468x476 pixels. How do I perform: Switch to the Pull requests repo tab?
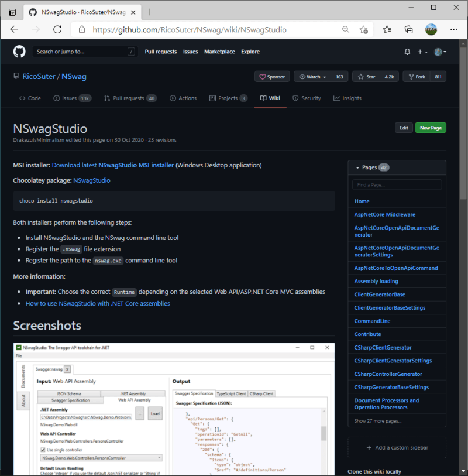[x=130, y=98]
